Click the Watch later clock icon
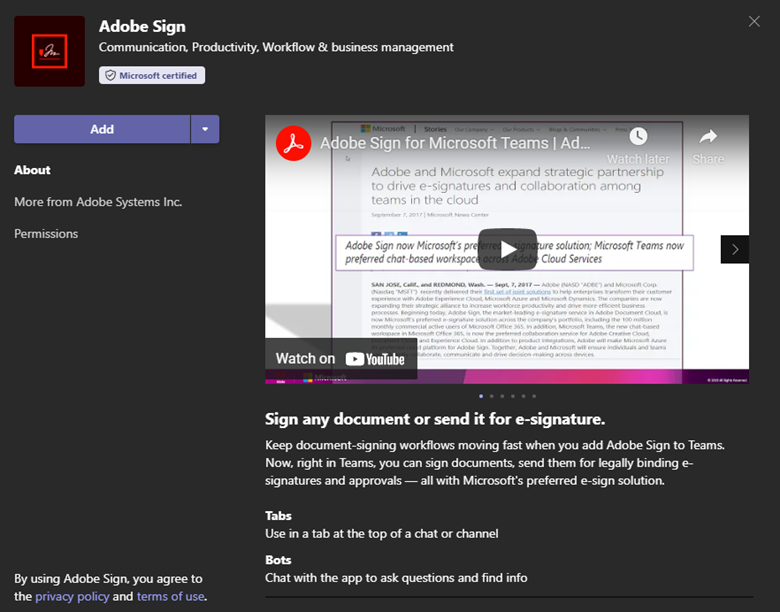780x612 pixels. point(638,136)
